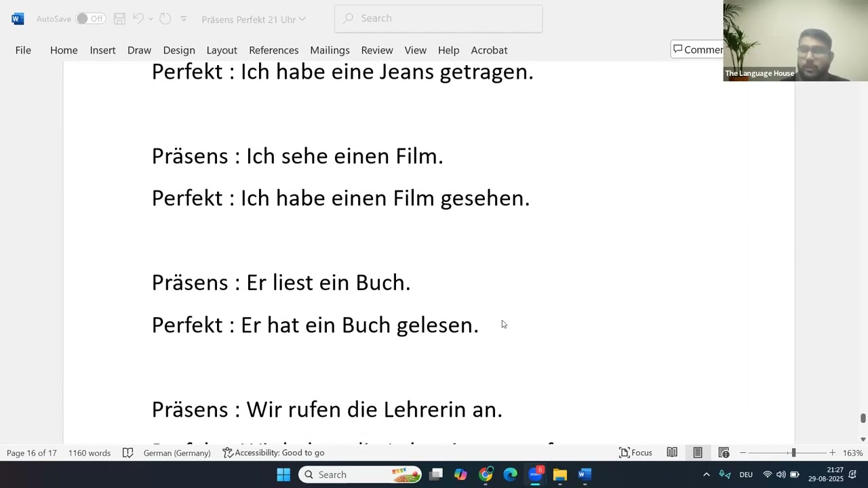Click the zoom out minus button
Viewport: 868px width, 488px height.
tap(743, 453)
